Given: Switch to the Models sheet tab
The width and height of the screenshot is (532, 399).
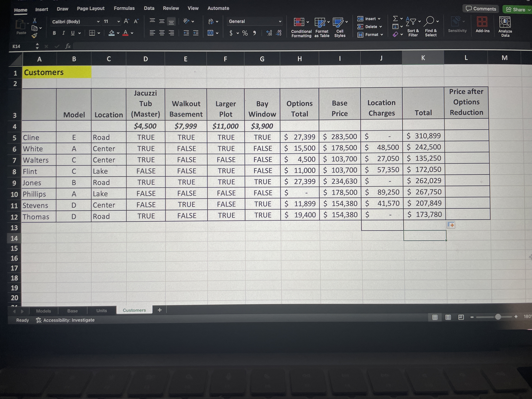Looking at the screenshot, I should tap(44, 311).
